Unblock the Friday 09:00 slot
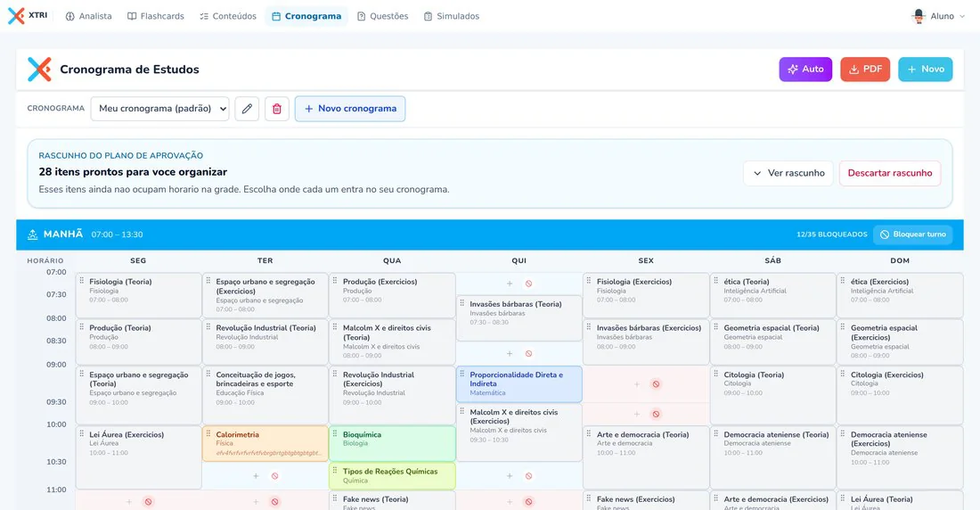 656,384
